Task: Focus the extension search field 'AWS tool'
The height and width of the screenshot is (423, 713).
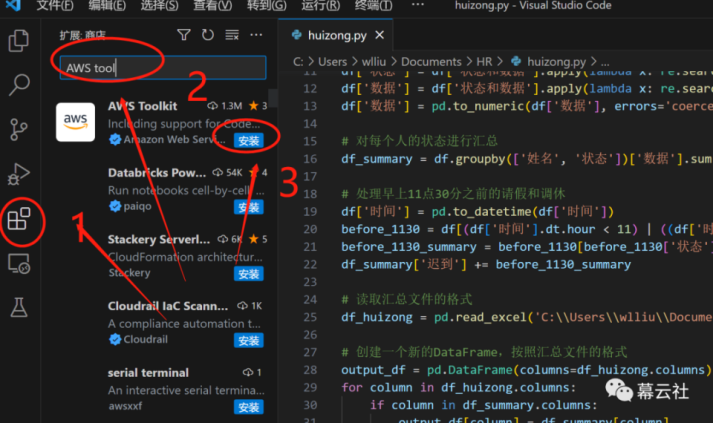Action: click(163, 68)
